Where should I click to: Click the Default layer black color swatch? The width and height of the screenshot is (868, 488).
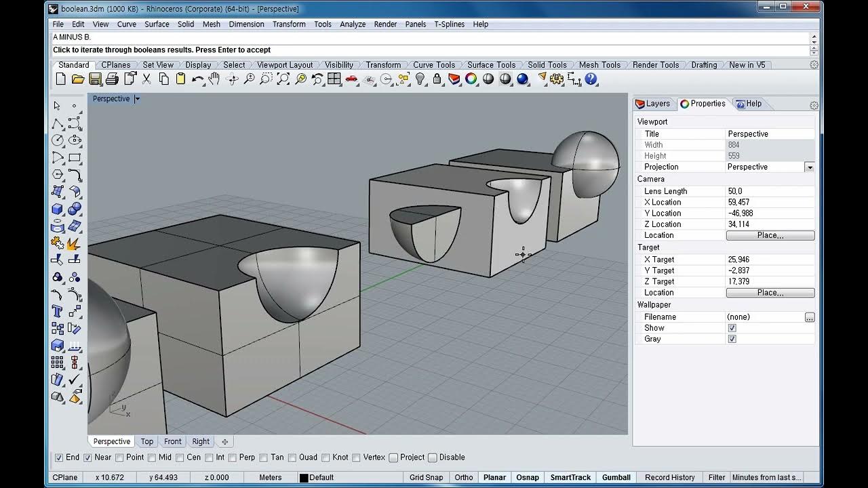click(x=304, y=478)
